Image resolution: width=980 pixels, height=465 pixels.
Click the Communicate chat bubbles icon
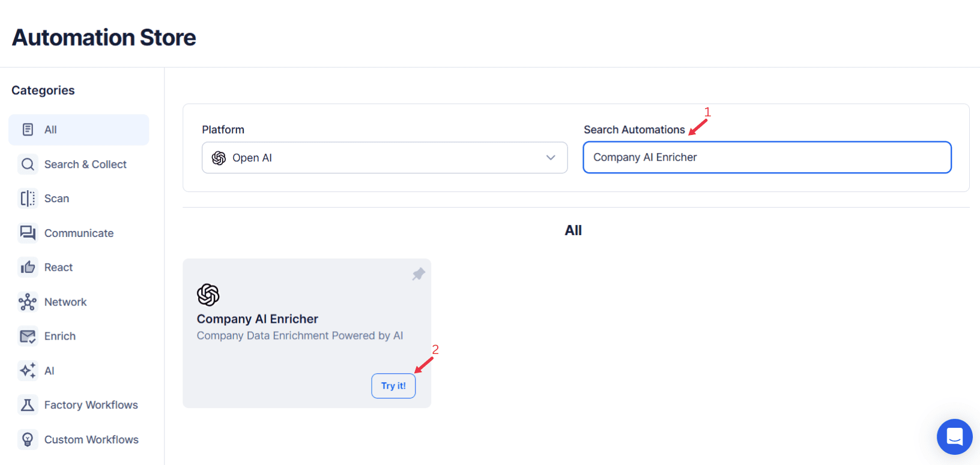28,233
